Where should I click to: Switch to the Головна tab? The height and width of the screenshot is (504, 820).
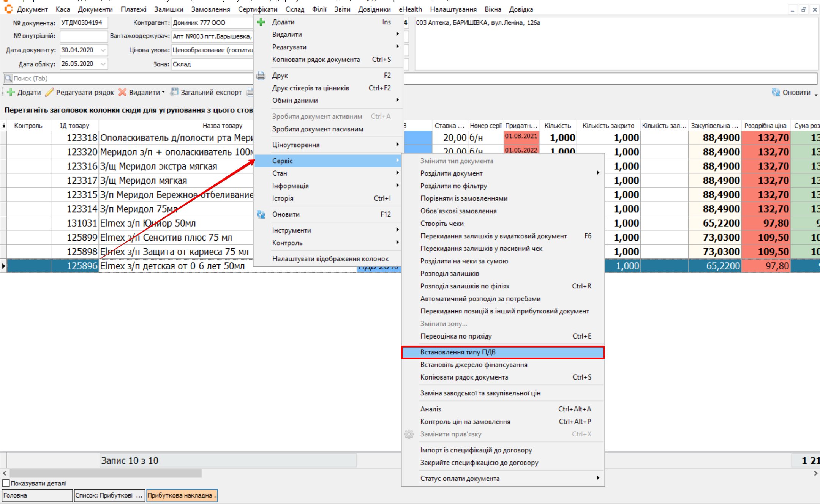(37, 495)
